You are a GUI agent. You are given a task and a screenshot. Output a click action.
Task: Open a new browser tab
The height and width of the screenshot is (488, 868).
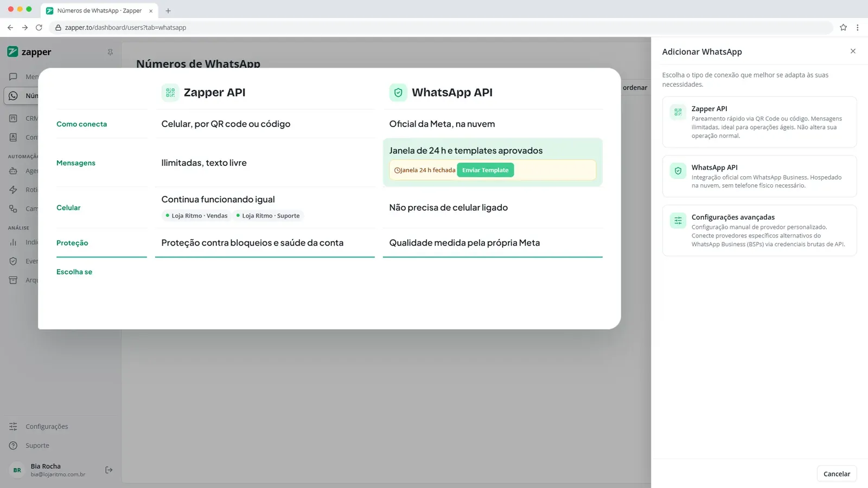pos(168,11)
